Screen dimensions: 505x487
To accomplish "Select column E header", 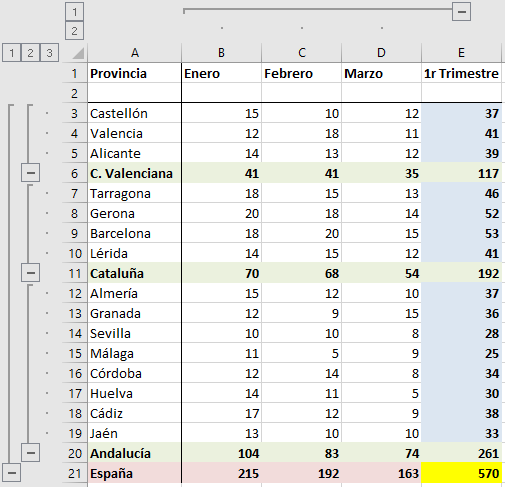I will pyautogui.click(x=461, y=53).
